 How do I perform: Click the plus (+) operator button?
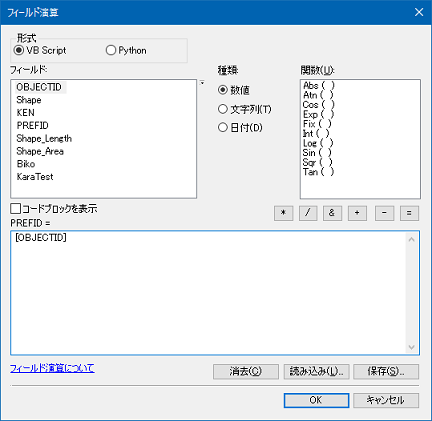[357, 213]
